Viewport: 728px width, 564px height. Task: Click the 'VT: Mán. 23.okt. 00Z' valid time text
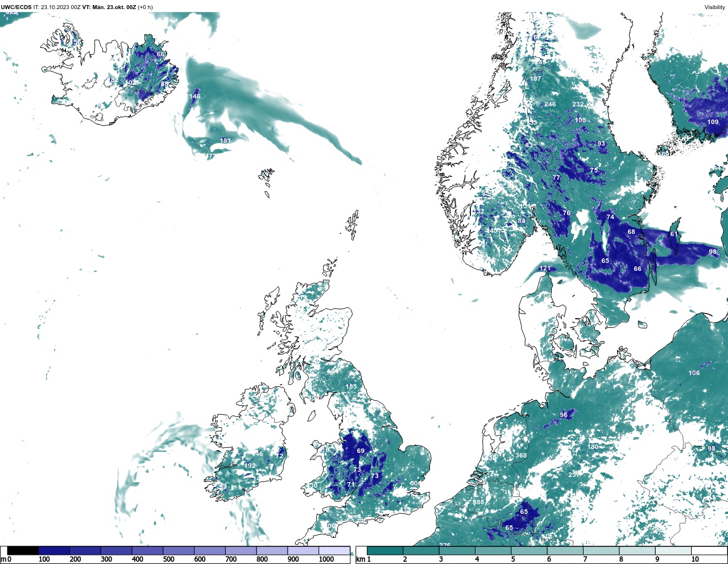[109, 7]
